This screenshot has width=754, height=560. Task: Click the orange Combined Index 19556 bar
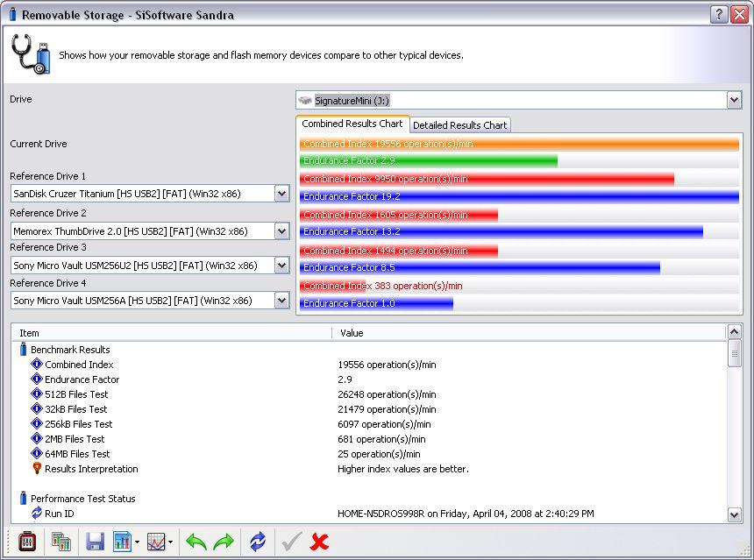click(519, 144)
